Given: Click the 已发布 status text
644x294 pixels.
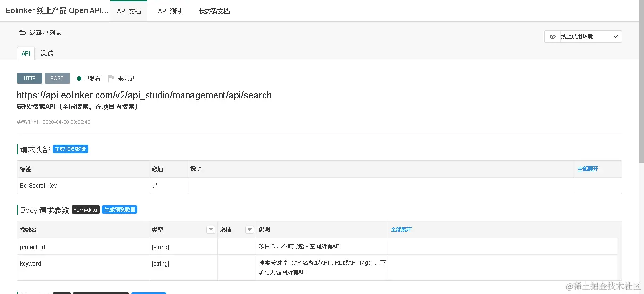Looking at the screenshot, I should click(x=92, y=79).
